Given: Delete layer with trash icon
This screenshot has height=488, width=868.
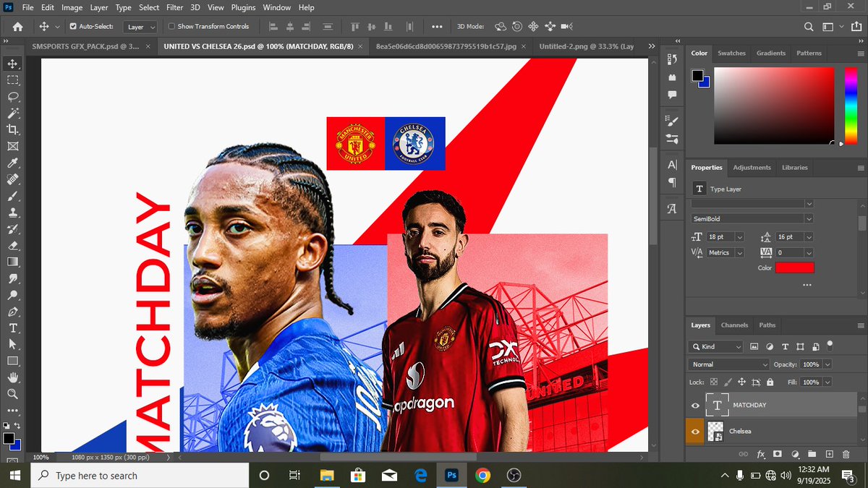Looking at the screenshot, I should coord(846,454).
